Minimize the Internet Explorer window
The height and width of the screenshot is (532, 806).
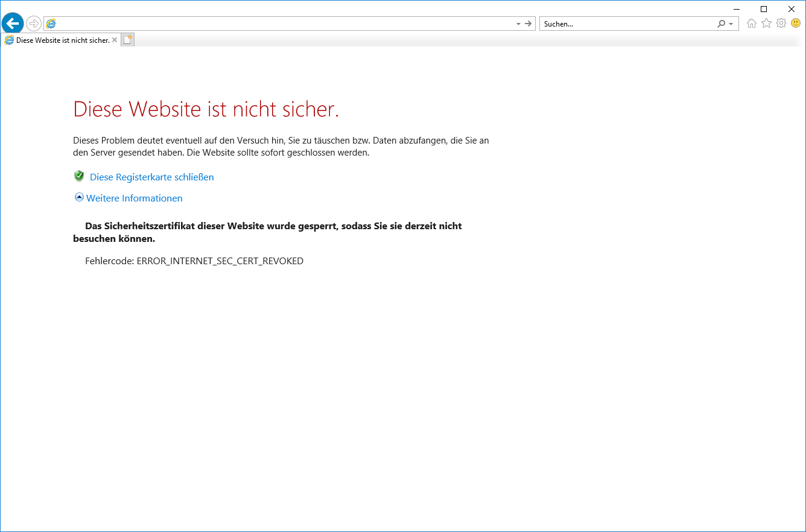point(737,8)
